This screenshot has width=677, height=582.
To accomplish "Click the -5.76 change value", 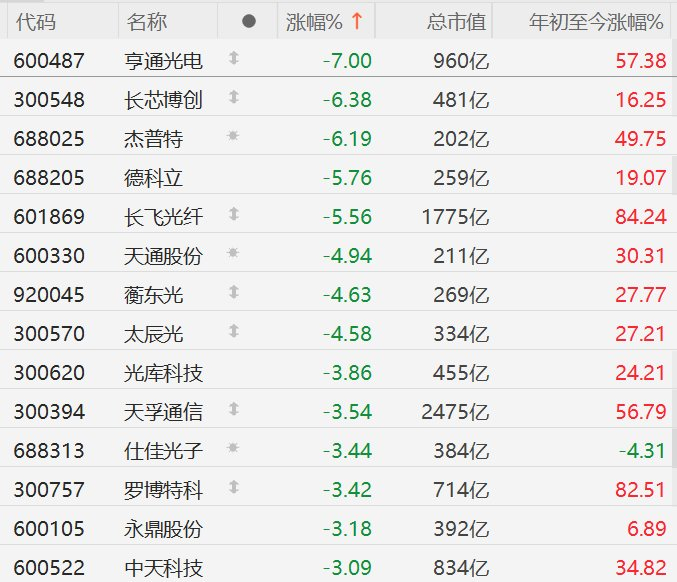I will pos(348,178).
